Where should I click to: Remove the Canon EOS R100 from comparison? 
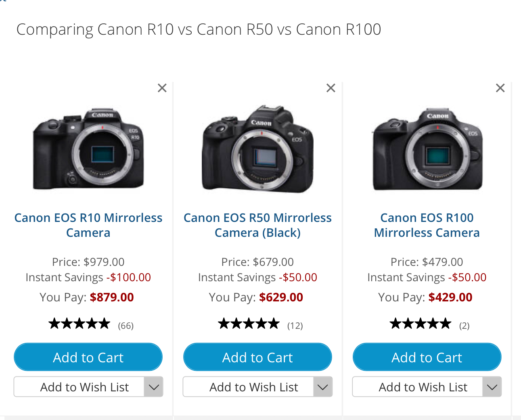(x=500, y=88)
